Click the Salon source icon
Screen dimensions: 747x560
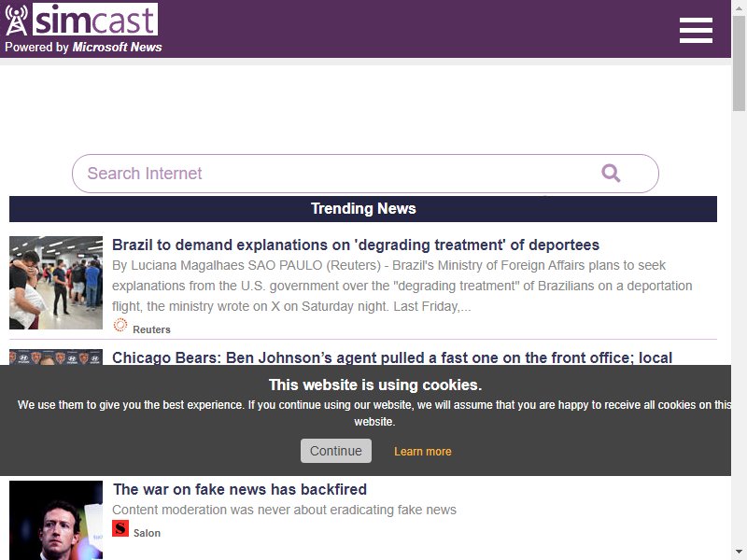pyautogui.click(x=120, y=528)
